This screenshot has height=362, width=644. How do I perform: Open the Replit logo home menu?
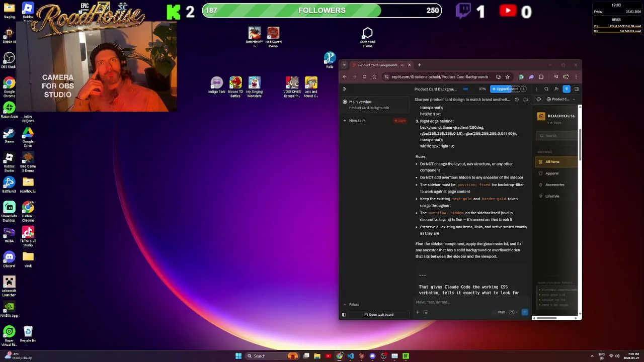(x=345, y=89)
